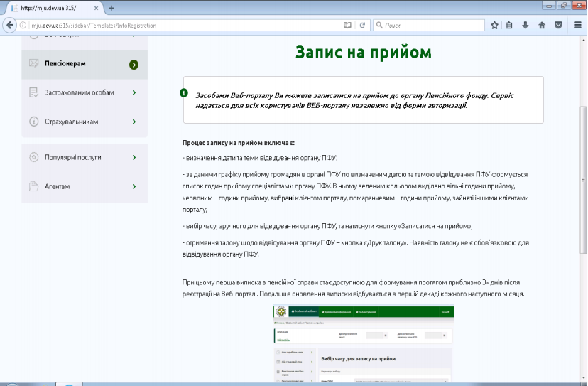Click the info icon beside Страхувальникам
The image size is (588, 386).
[34, 122]
